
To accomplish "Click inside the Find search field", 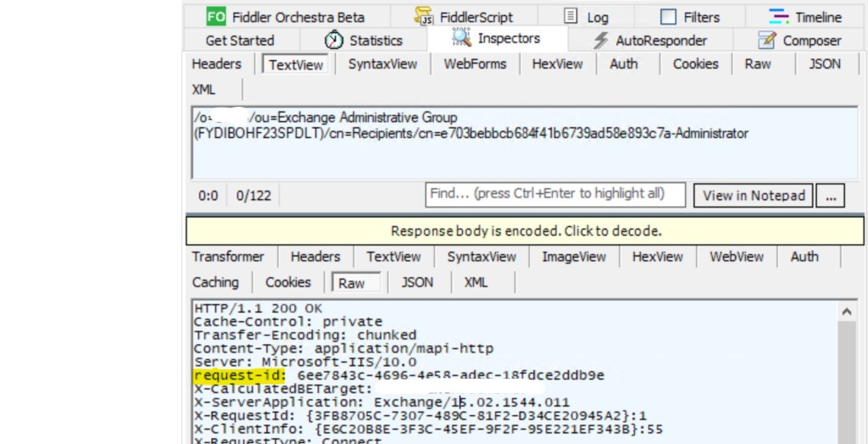I will click(554, 194).
